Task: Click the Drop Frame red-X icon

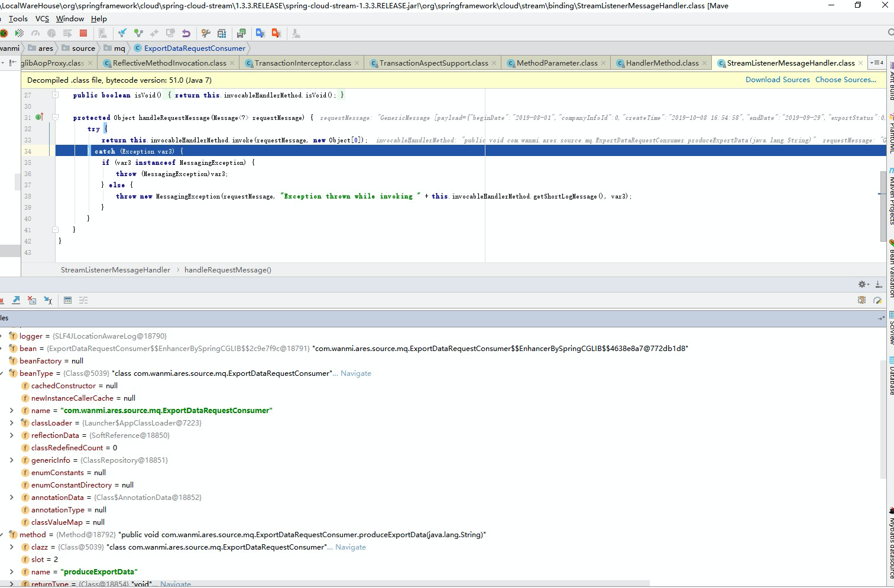Action: click(32, 300)
